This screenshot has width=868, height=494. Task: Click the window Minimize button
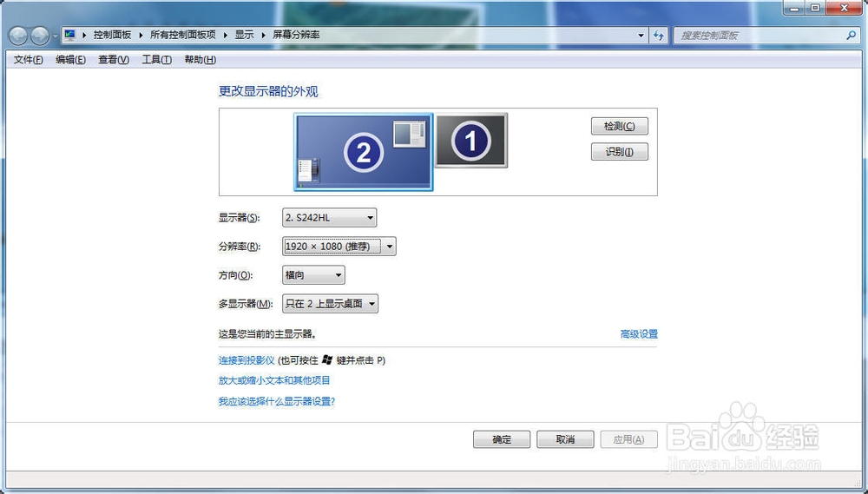[x=794, y=8]
